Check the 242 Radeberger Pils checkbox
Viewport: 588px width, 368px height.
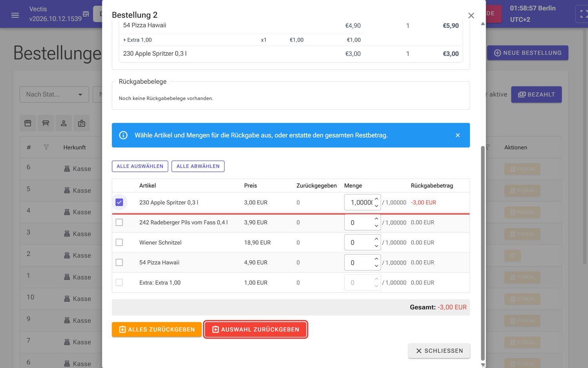click(x=120, y=222)
